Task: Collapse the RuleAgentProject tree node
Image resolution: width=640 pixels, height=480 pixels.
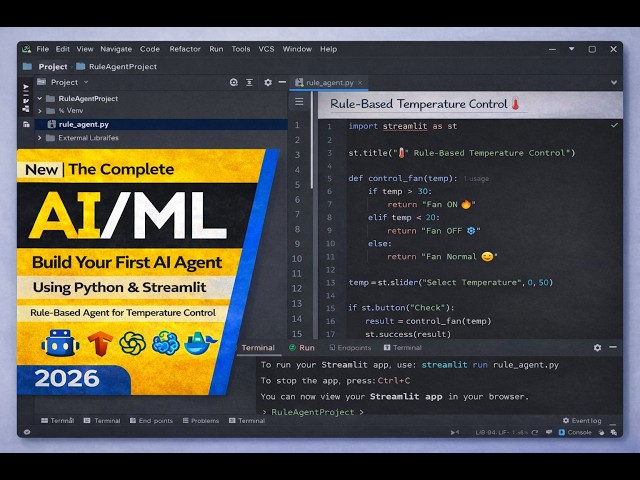Action: click(x=40, y=98)
